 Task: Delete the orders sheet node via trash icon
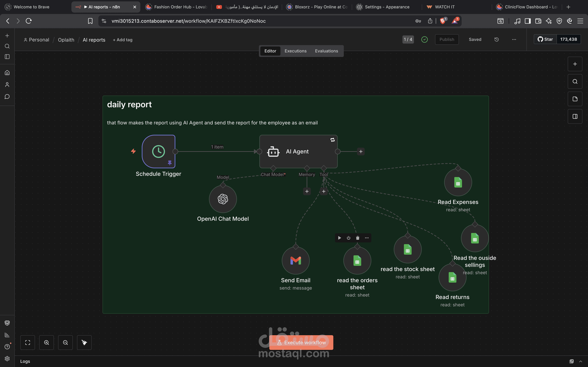coord(357,238)
